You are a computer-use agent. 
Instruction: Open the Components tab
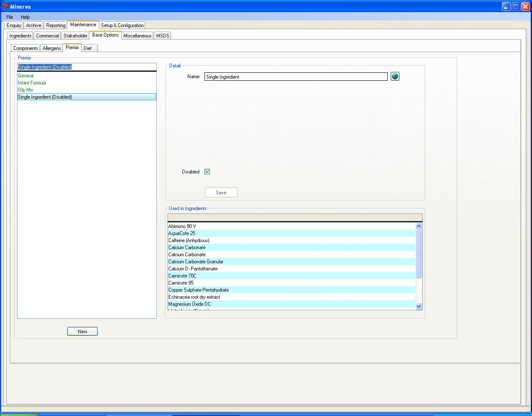[26, 48]
